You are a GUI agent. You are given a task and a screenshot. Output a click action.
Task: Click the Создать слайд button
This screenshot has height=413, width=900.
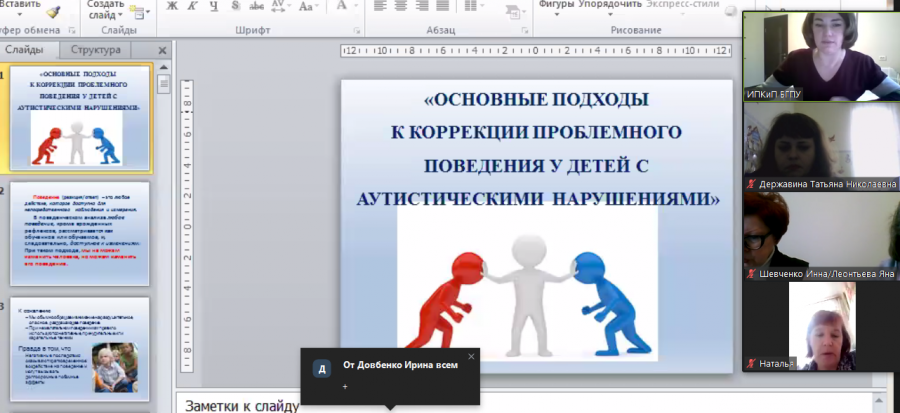106,10
